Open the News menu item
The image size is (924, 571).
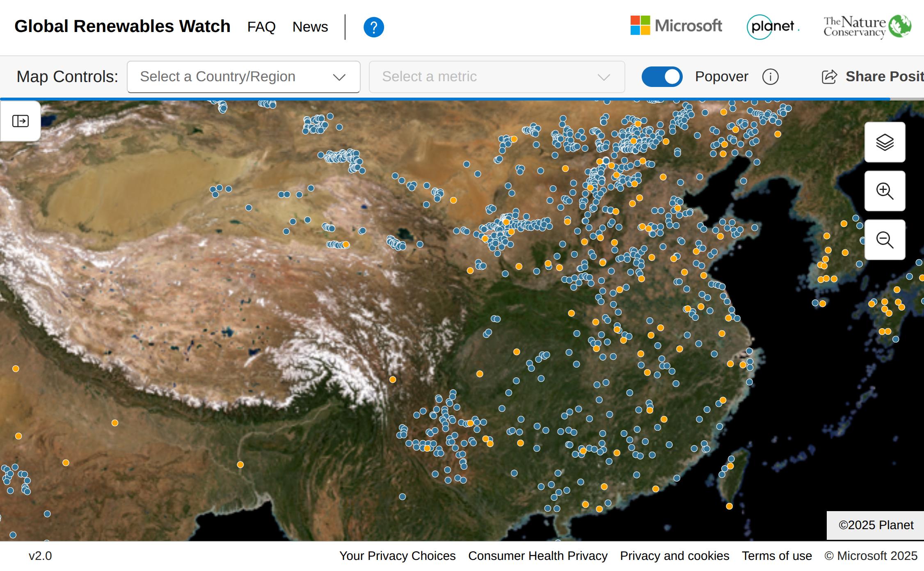click(310, 27)
